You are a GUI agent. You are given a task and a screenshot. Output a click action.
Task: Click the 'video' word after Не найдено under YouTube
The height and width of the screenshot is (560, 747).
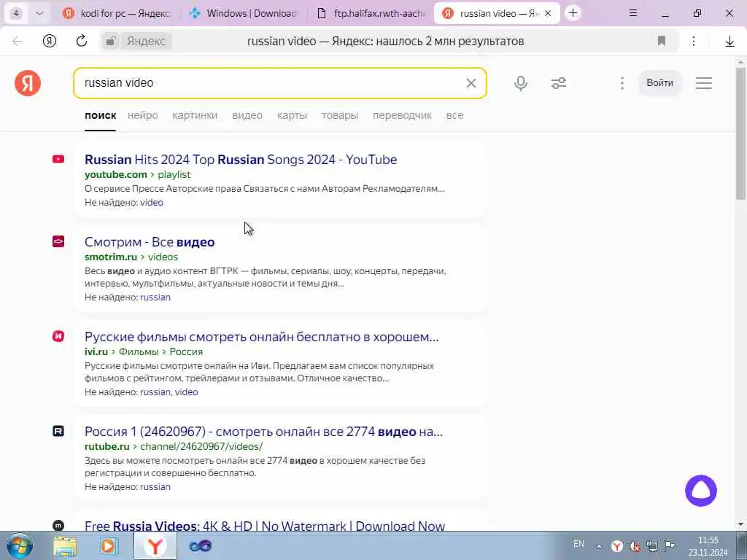click(152, 203)
